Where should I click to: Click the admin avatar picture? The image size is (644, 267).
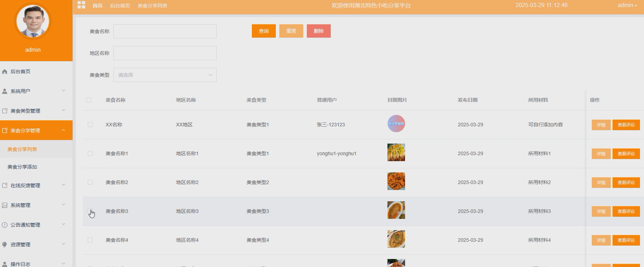(x=33, y=21)
